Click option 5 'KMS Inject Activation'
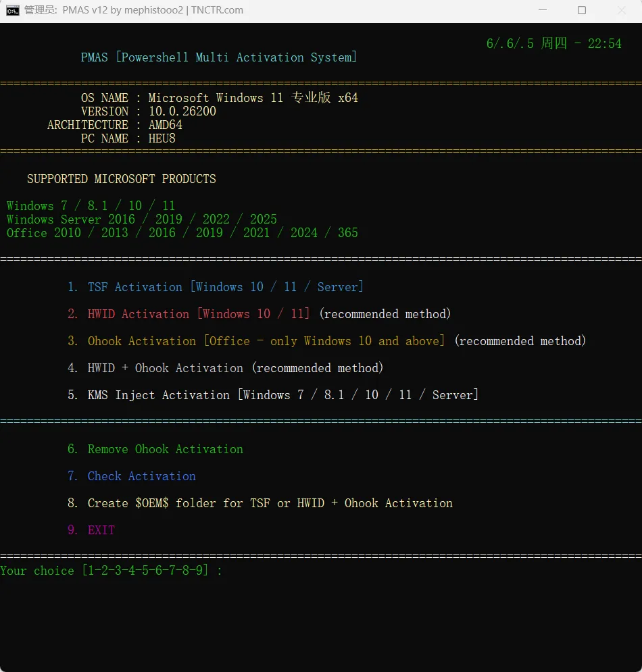 point(273,394)
